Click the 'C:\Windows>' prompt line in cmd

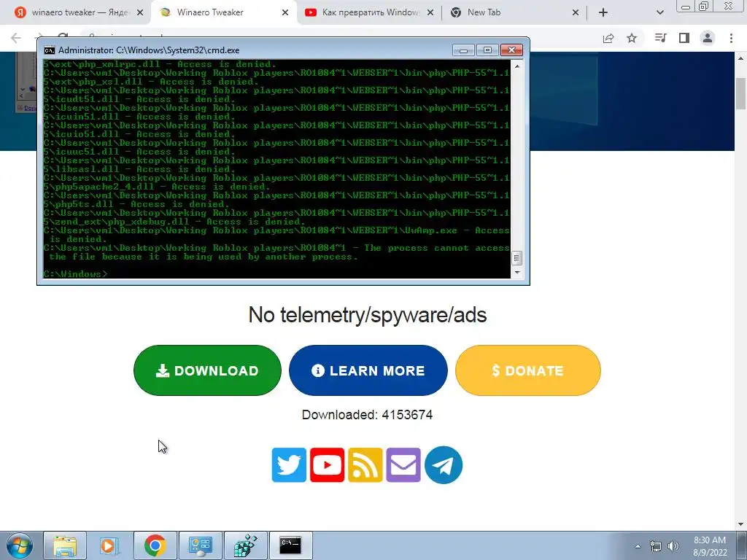click(75, 274)
